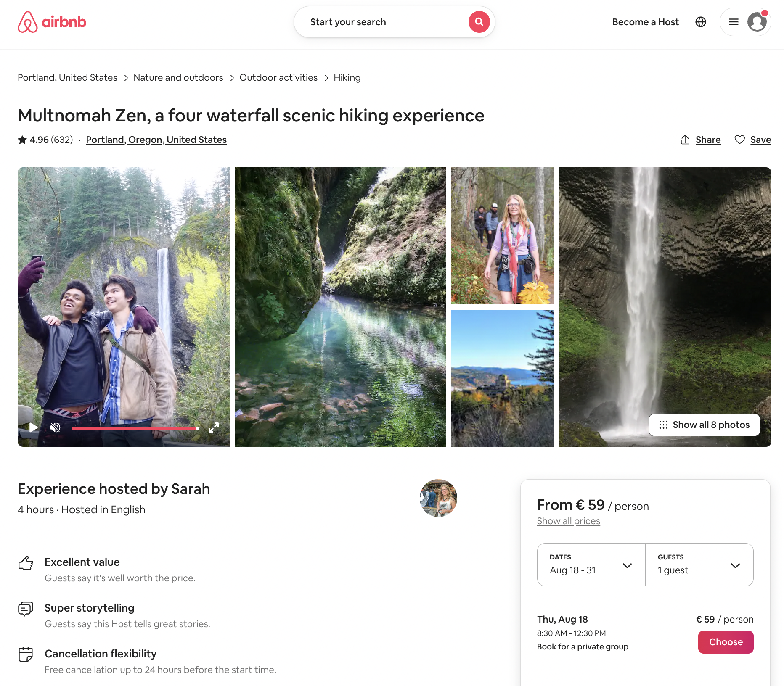Open the Guests dropdown
Image resolution: width=784 pixels, height=686 pixels.
[x=699, y=565]
